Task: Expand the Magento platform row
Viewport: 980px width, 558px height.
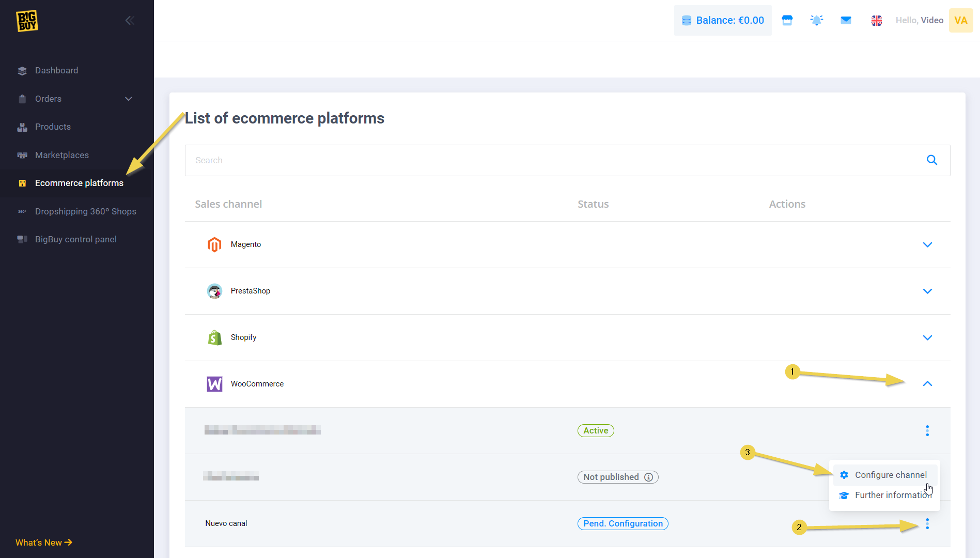Action: pyautogui.click(x=927, y=245)
